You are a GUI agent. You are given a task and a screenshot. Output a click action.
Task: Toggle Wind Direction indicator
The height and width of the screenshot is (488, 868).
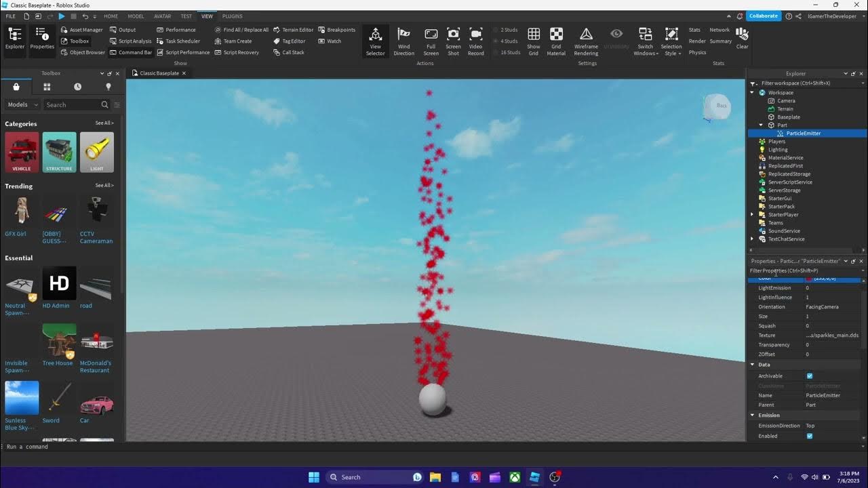(x=403, y=41)
